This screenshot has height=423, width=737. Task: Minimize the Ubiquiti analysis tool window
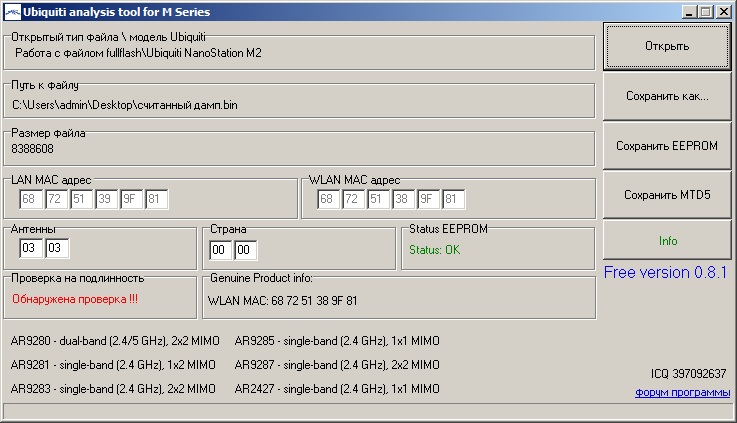click(690, 12)
